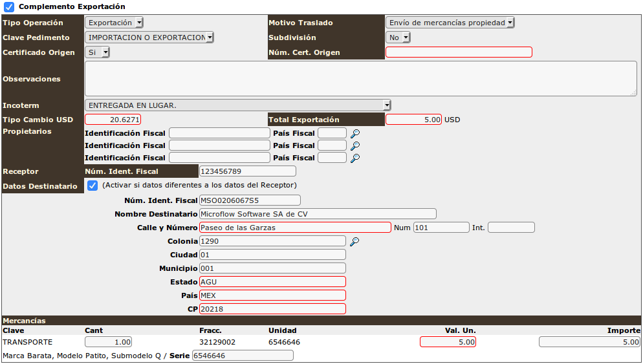Open Motivo Traslado dropdown

point(450,23)
